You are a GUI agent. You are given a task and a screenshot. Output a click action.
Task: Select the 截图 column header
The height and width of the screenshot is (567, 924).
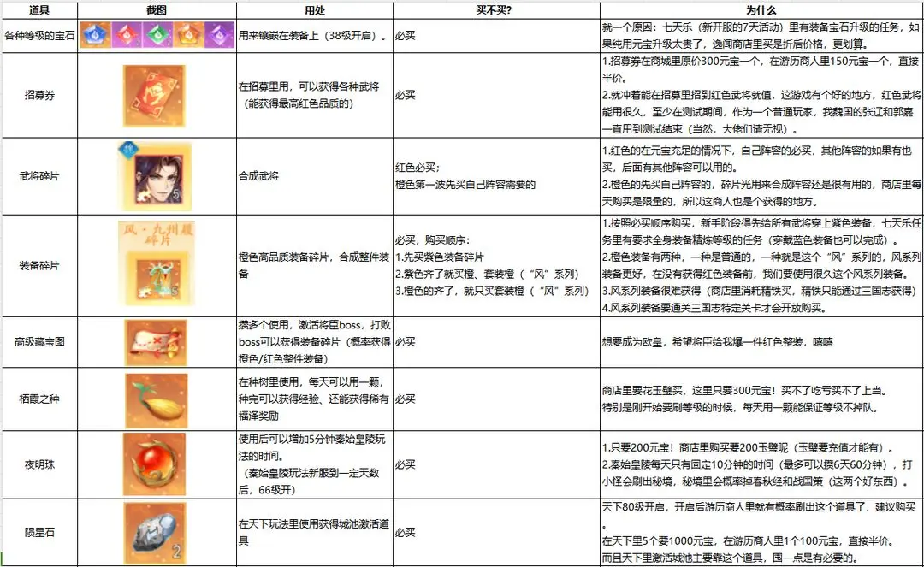[x=157, y=9]
